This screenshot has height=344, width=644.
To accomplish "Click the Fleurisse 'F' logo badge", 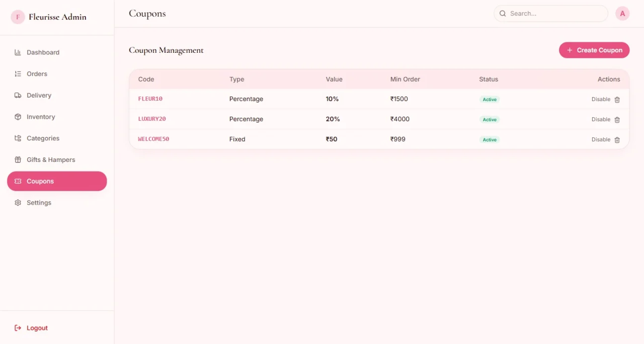I will 18,17.
